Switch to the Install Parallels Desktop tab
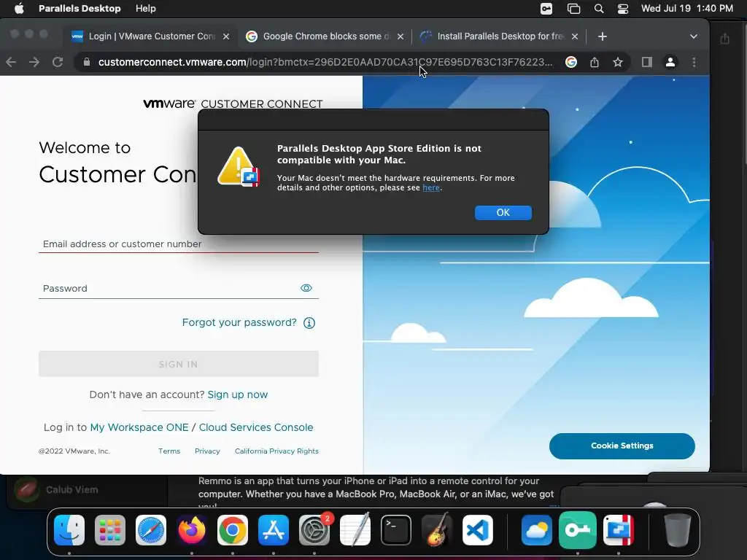This screenshot has width=747, height=560. pyautogui.click(x=499, y=36)
